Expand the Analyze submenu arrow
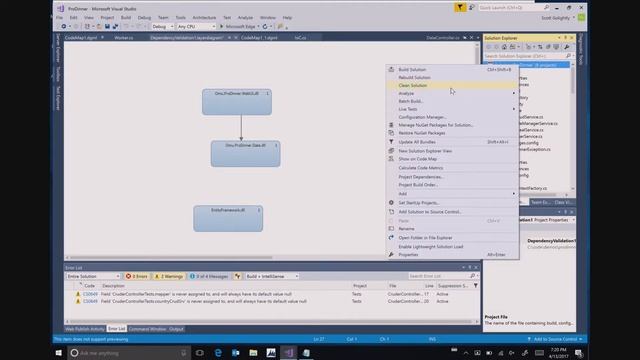The image size is (640, 360). [x=514, y=93]
